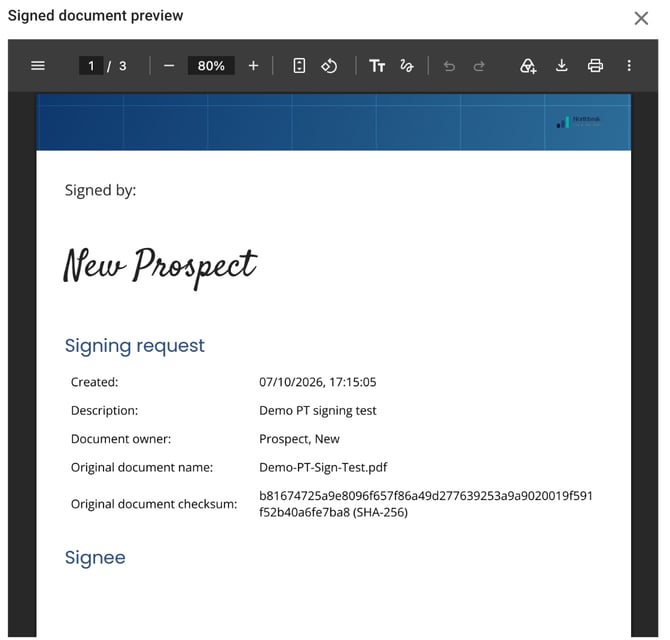
Task: Zoom out with the minus button
Action: coord(169,66)
